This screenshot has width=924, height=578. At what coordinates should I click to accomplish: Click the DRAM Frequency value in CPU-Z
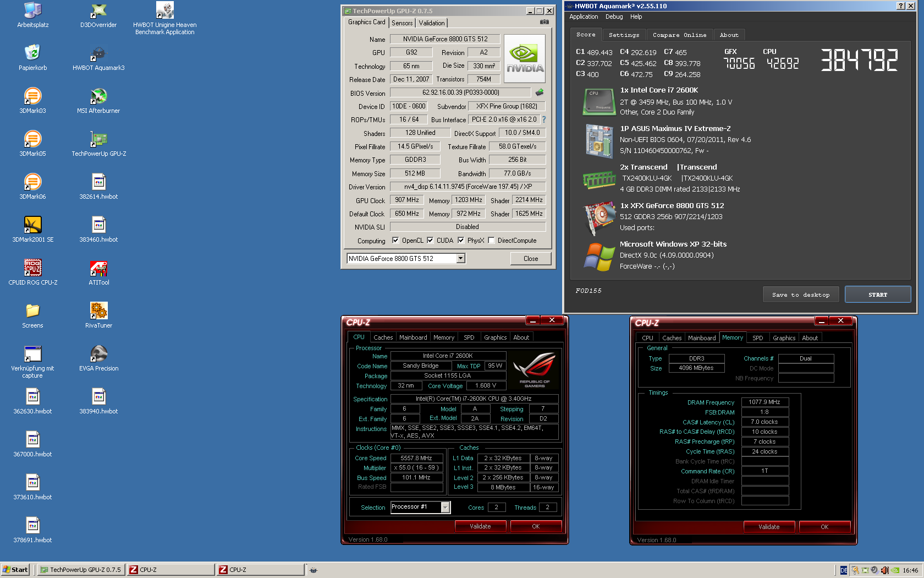pyautogui.click(x=765, y=402)
